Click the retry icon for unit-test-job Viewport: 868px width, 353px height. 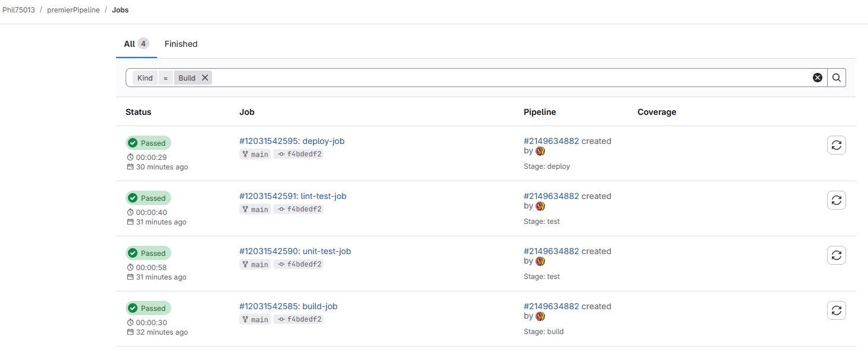(836, 255)
